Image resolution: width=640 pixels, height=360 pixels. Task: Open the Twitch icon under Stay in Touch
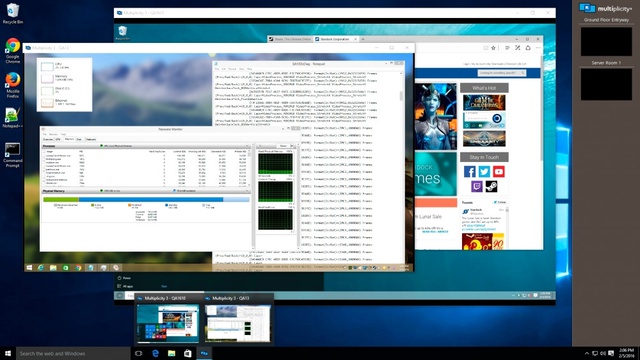[476, 187]
